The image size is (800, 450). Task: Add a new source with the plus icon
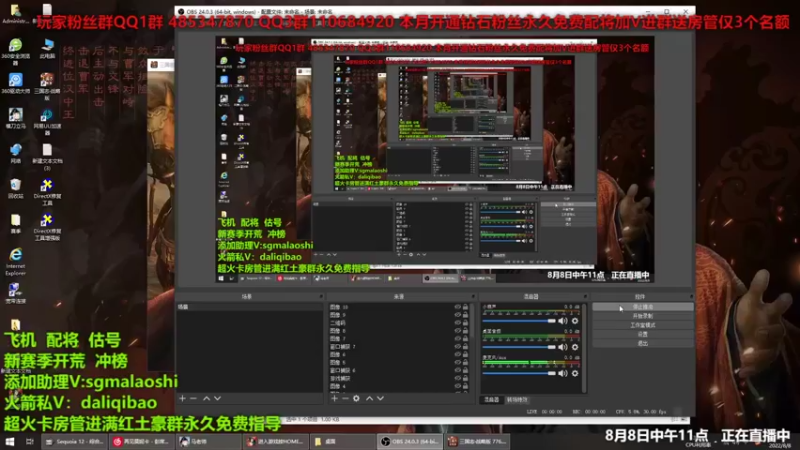(334, 398)
